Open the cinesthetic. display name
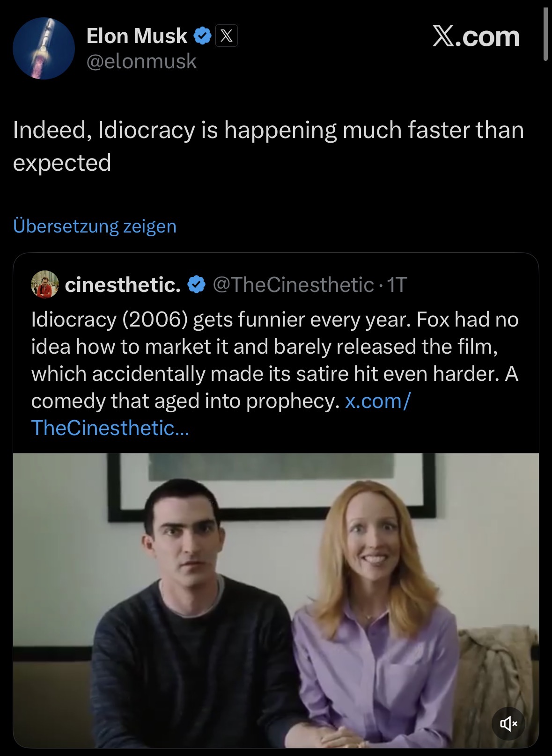Image resolution: width=552 pixels, height=756 pixels. pyautogui.click(x=123, y=284)
